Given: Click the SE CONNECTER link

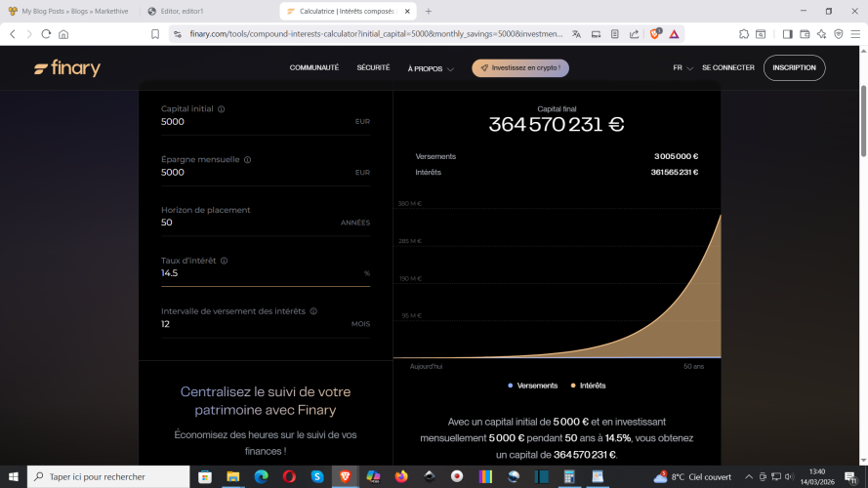Looking at the screenshot, I should click(x=727, y=68).
